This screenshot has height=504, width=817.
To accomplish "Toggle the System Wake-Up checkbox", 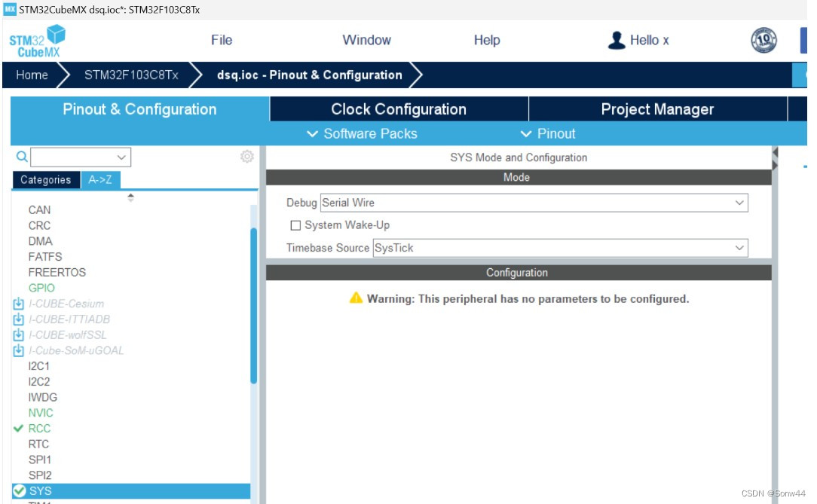I will coord(295,225).
